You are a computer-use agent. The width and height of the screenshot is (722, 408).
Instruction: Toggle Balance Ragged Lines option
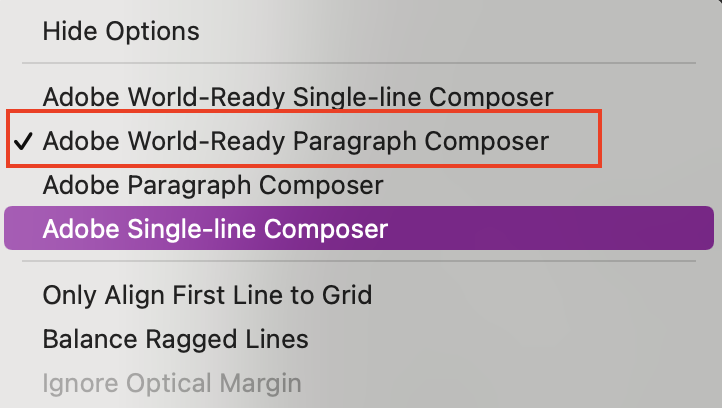tap(175, 339)
